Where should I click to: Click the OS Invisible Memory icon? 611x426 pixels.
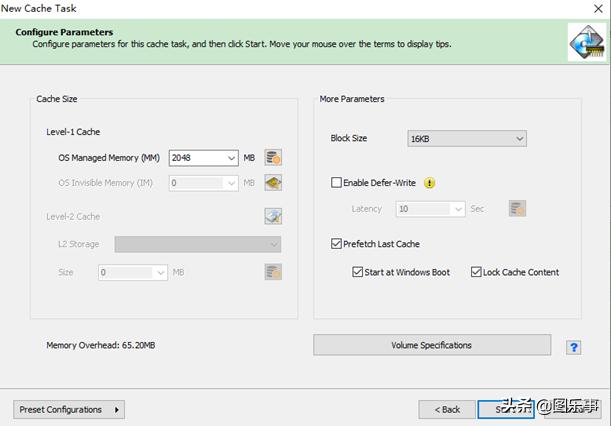273,183
